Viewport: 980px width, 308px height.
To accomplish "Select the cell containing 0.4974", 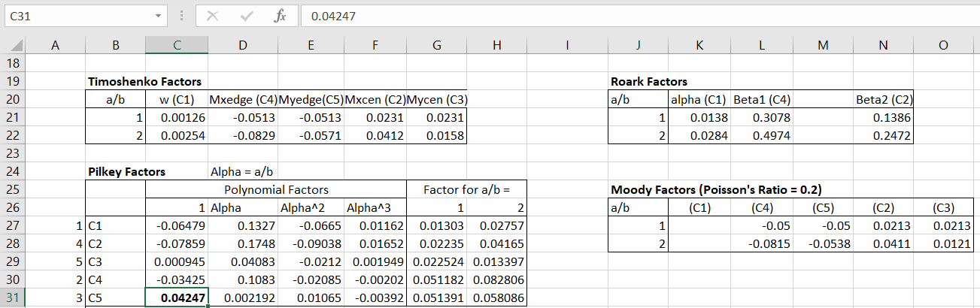I will coord(763,136).
